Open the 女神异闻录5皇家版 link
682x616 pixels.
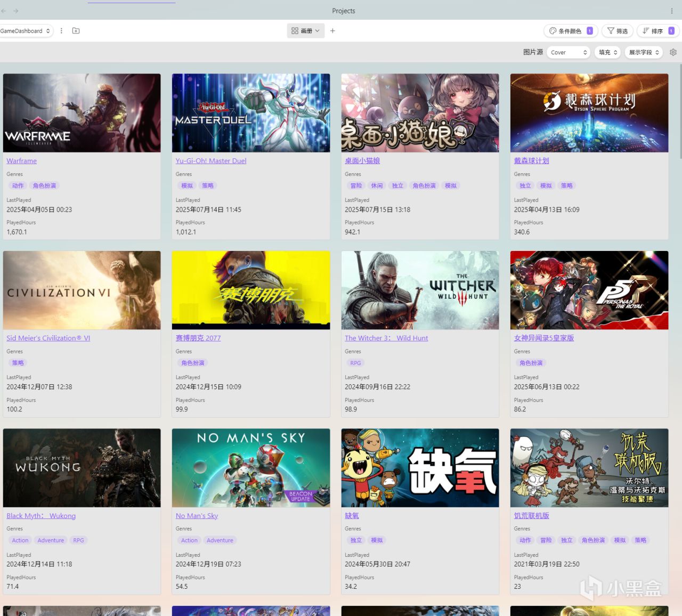[x=544, y=338]
